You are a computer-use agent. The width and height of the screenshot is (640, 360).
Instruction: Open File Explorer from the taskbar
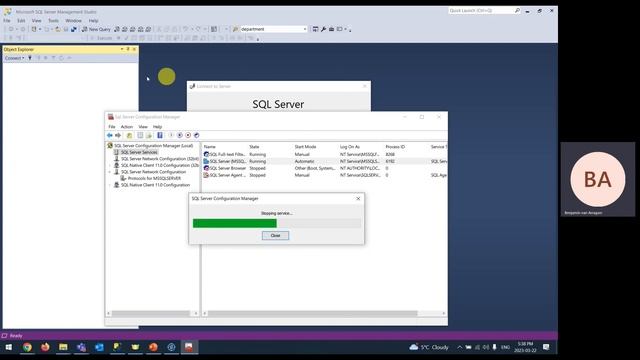63,347
